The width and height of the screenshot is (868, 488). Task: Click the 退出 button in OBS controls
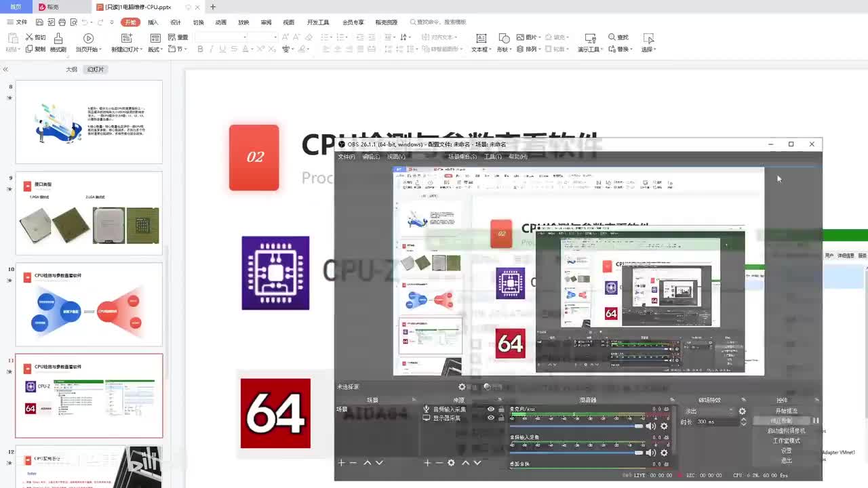pyautogui.click(x=787, y=461)
